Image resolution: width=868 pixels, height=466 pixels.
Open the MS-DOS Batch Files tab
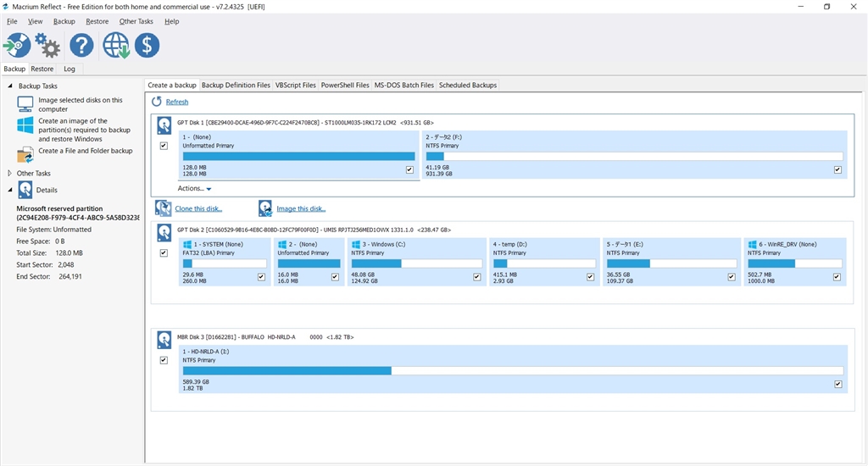(404, 86)
